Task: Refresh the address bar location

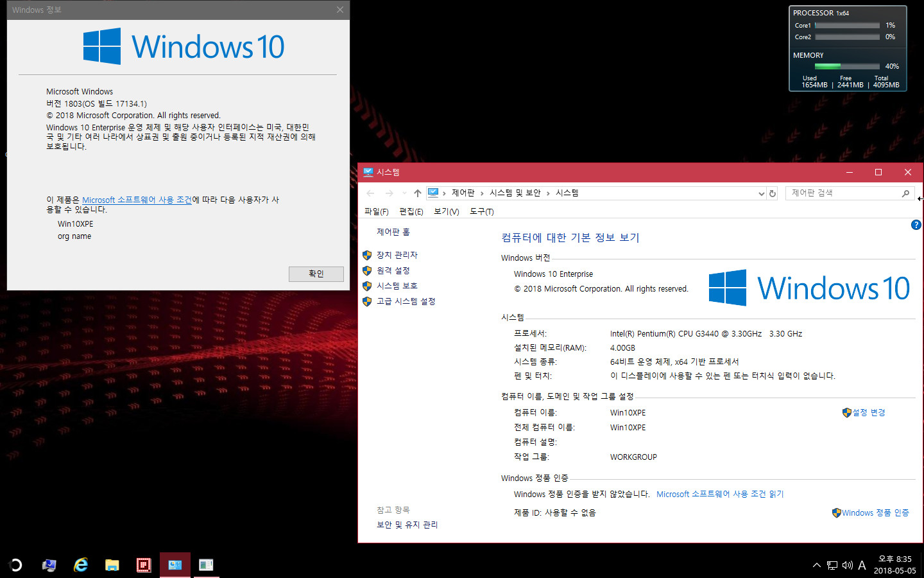Action: click(x=773, y=193)
